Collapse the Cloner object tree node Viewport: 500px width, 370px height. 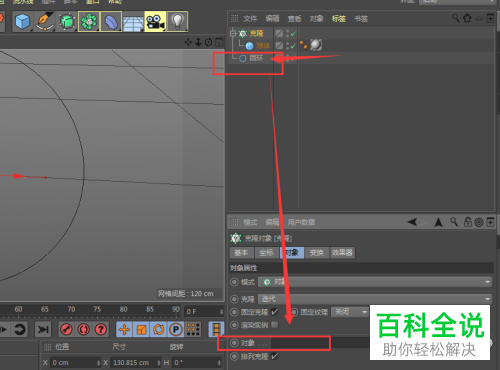click(233, 33)
